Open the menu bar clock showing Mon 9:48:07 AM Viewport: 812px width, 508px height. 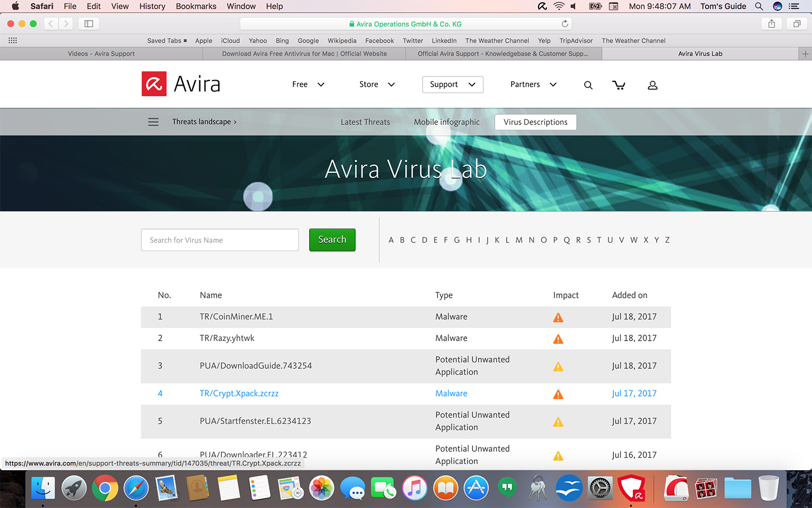coord(660,6)
